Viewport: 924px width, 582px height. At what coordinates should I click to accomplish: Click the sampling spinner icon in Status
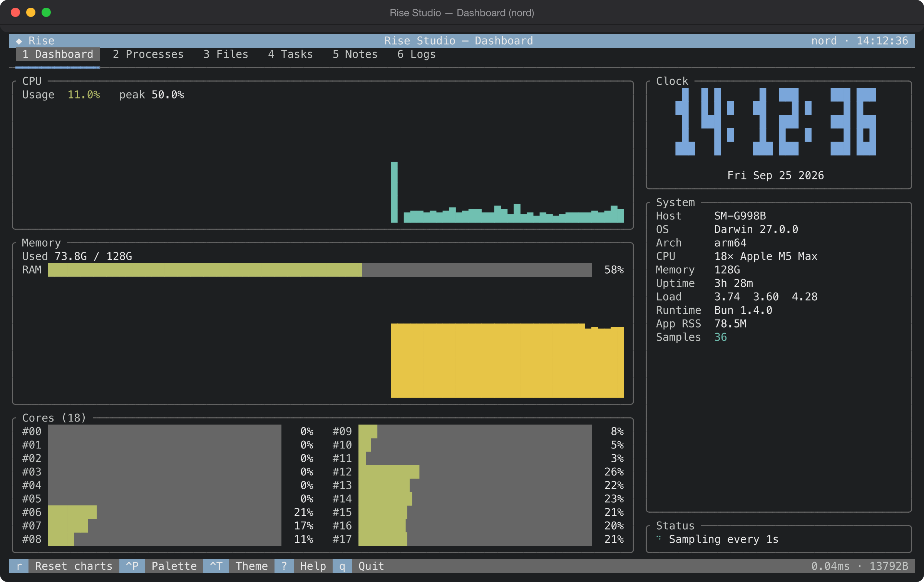tap(659, 538)
